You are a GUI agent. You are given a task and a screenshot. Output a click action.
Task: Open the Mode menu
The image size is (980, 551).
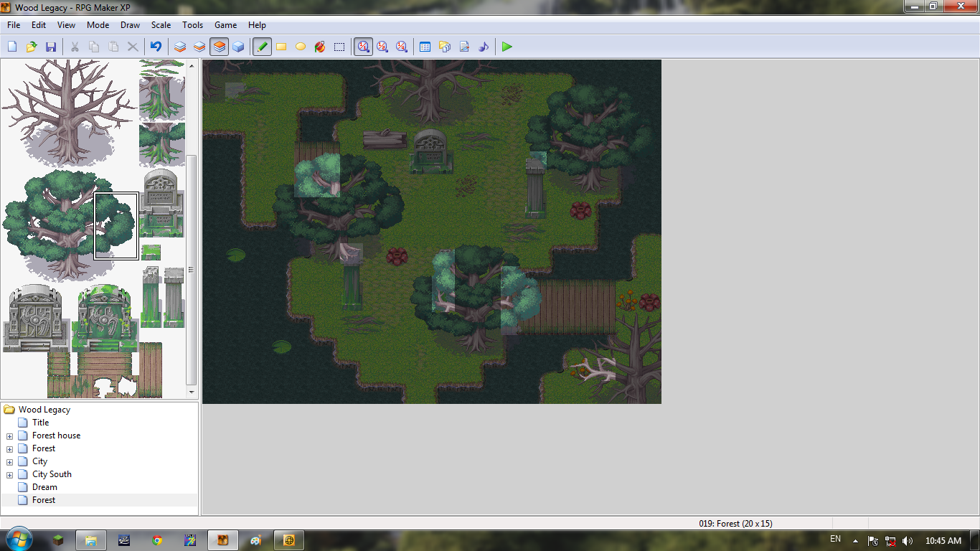pyautogui.click(x=98, y=24)
